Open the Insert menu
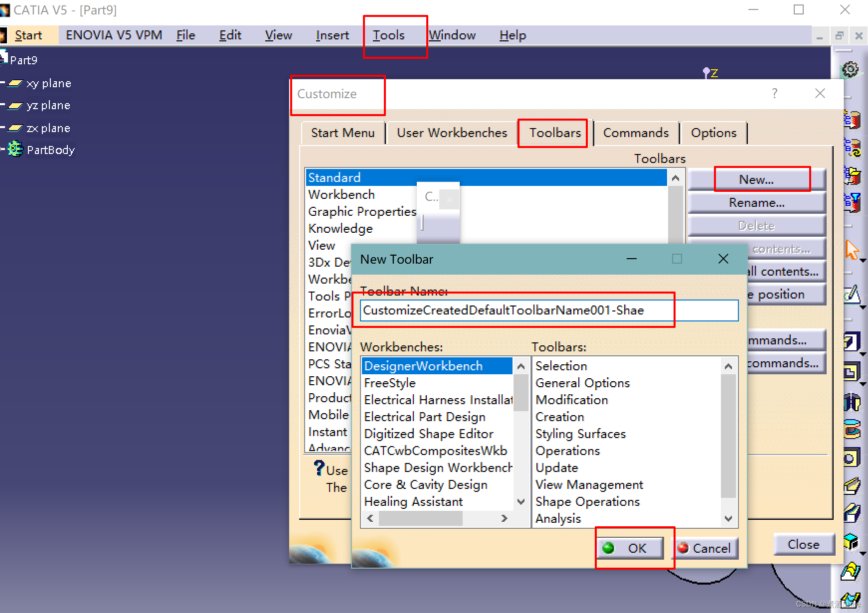The image size is (868, 613). coord(332,35)
